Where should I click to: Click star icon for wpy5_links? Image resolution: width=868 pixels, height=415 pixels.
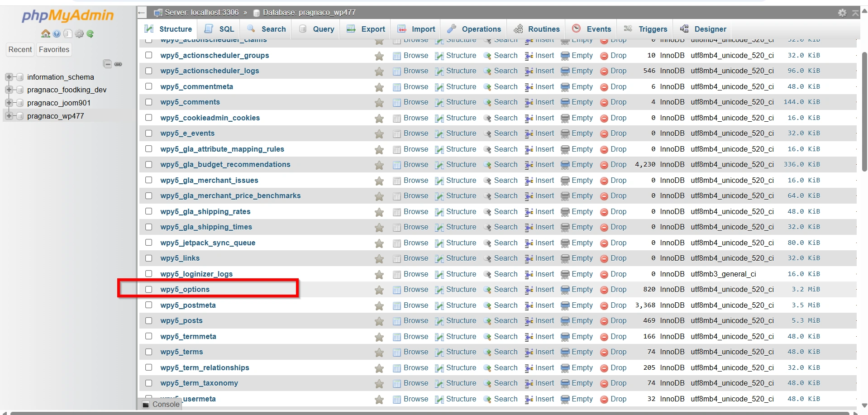pyautogui.click(x=379, y=259)
